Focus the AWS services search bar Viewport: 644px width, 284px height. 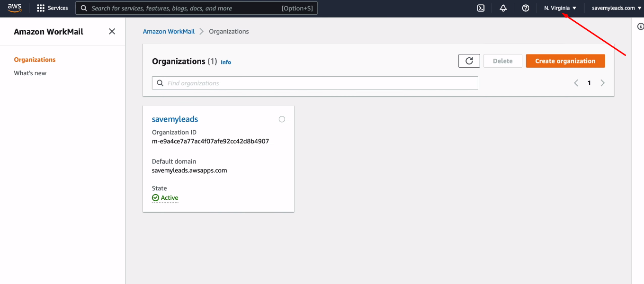coord(197,8)
